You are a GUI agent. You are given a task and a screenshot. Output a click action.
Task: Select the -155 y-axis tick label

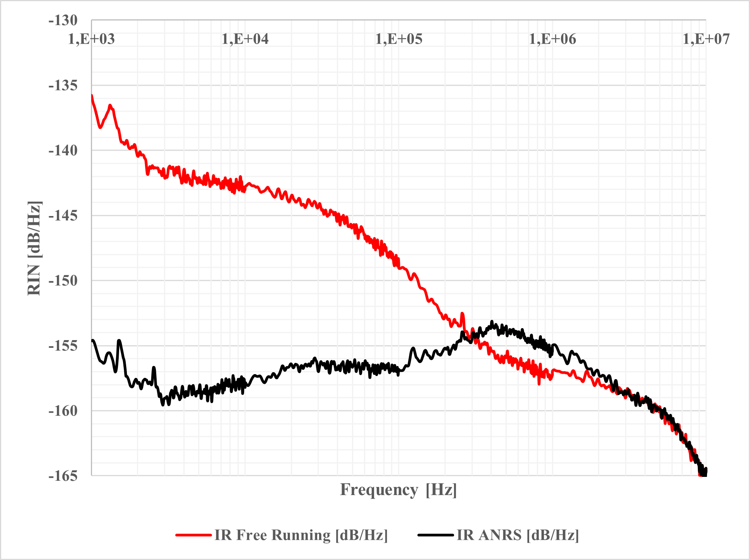coord(63,346)
